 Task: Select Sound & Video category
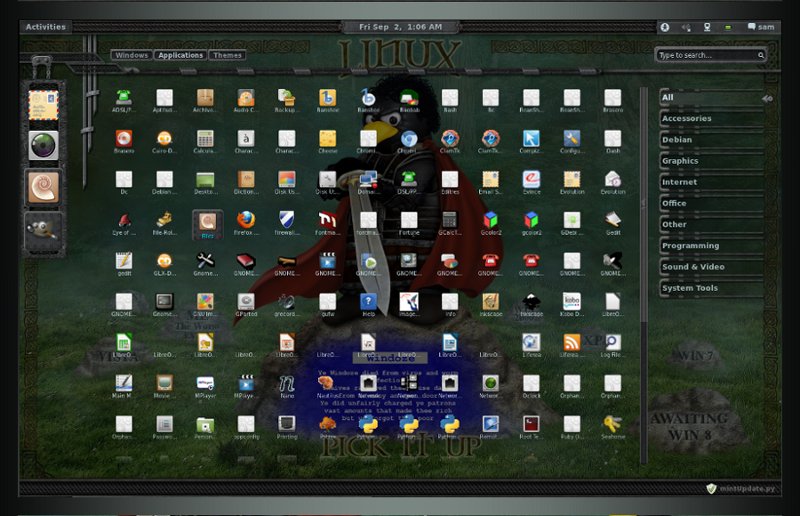point(712,267)
